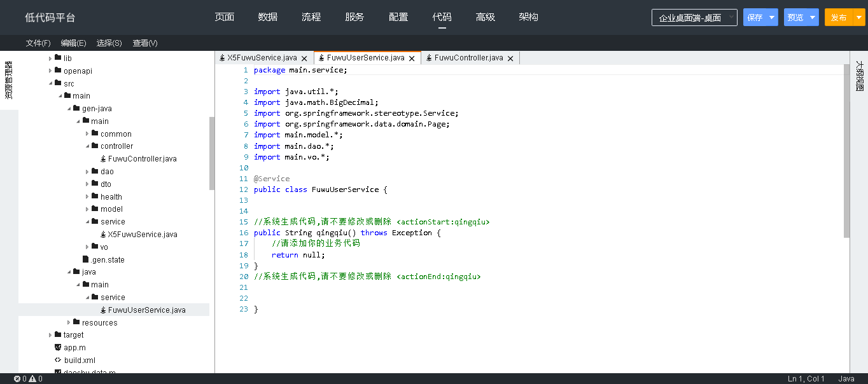Click the build.xml file icon
Screen dimensions: 868x384
pos(58,360)
